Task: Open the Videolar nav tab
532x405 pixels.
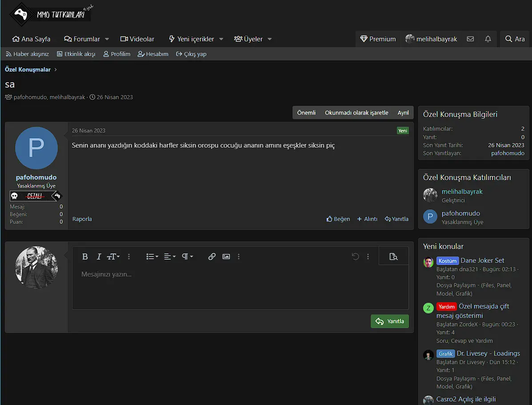Action: tap(137, 39)
